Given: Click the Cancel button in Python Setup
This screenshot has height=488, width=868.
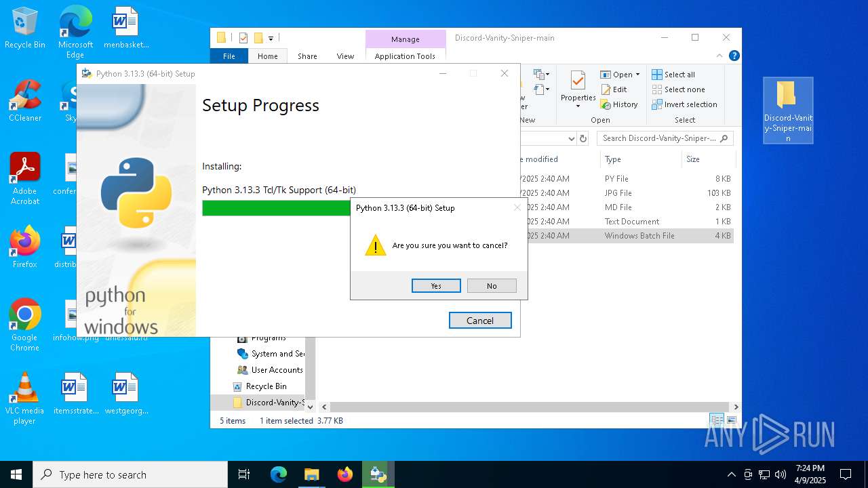Looking at the screenshot, I should click(480, 321).
